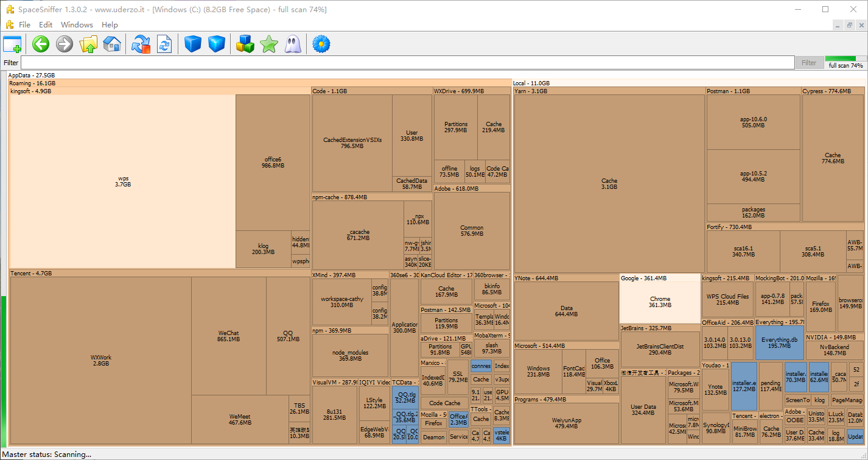Click the Filter button

point(809,63)
